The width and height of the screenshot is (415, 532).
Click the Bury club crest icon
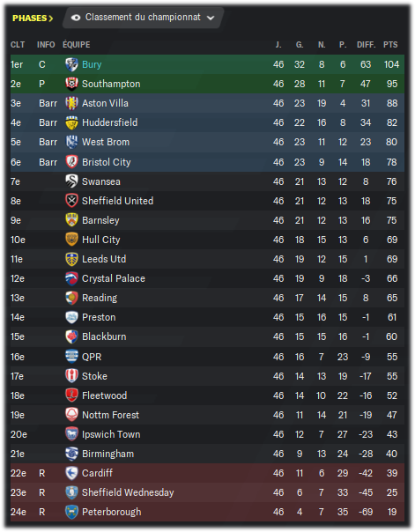(x=71, y=64)
